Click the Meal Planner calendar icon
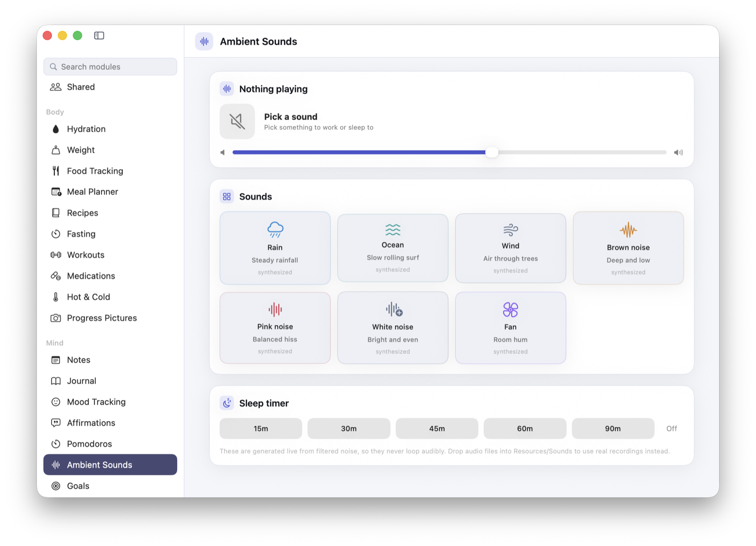The image size is (756, 546). pos(56,192)
